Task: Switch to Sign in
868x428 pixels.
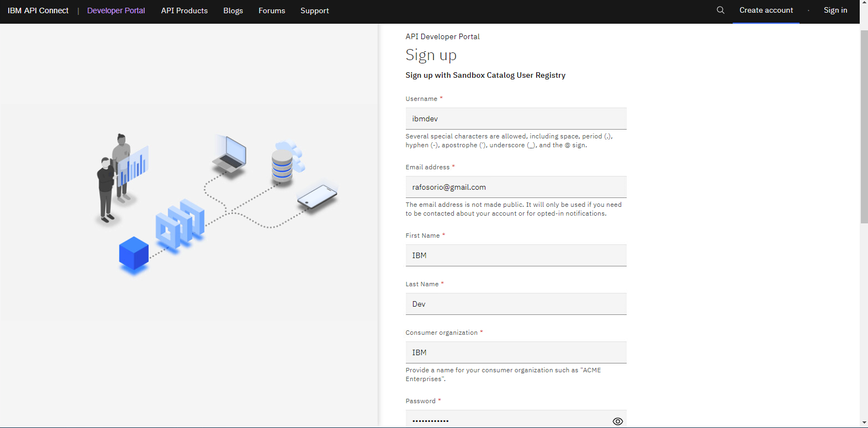Action: 835,10
